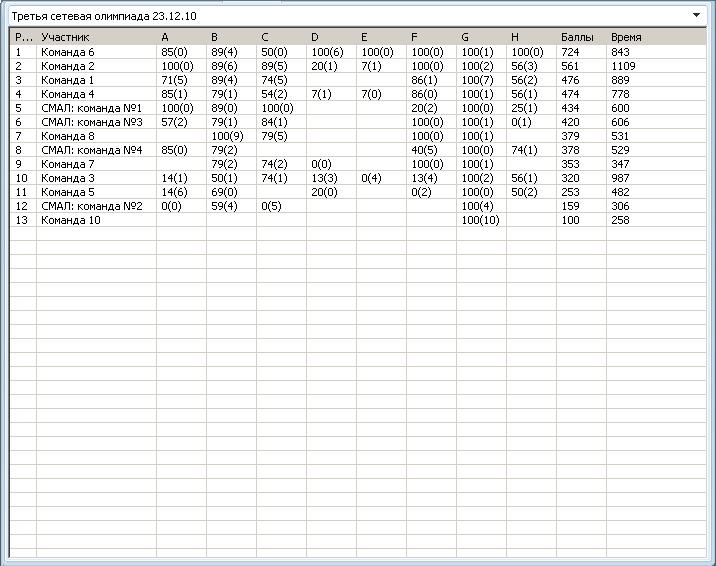The width and height of the screenshot is (716, 566).
Task: Click cell '57(2)' in column A
Action: 174,122
